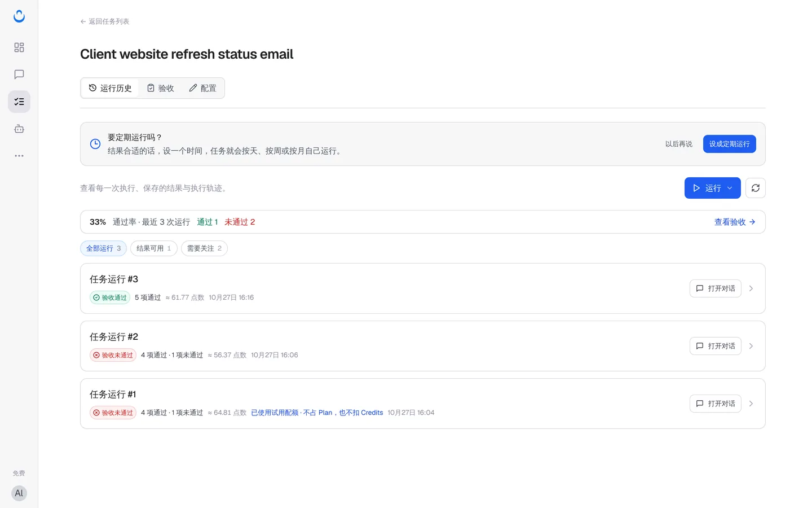Screen dimensions: 812x508
Task: Open the dashboard grid icon in sidebar
Action: pos(19,47)
